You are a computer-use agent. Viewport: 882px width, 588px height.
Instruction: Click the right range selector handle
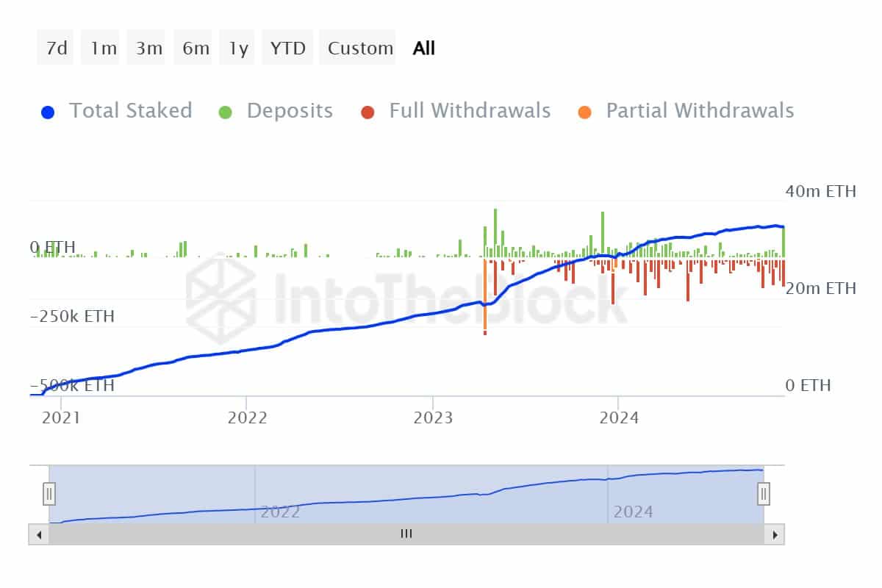click(x=764, y=494)
